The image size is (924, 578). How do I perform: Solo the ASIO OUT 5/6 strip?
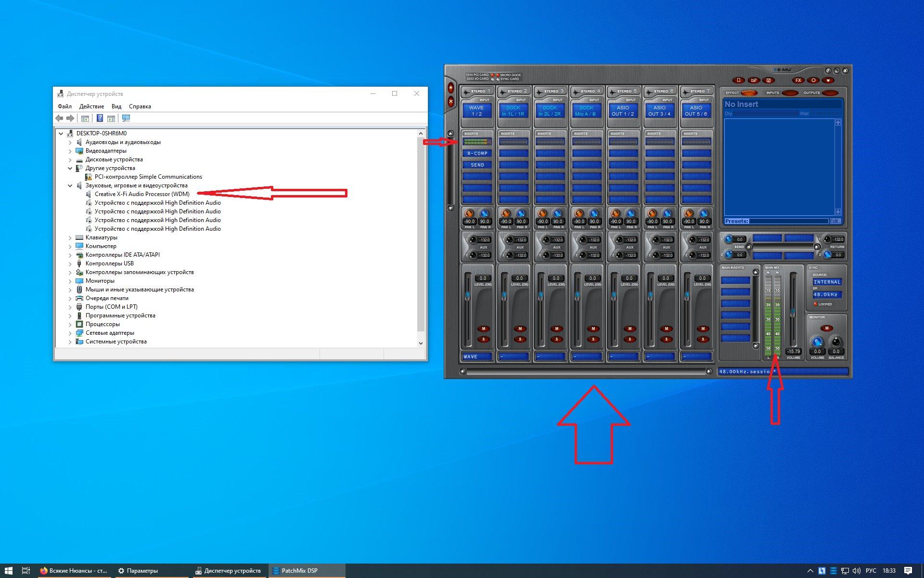pos(703,340)
